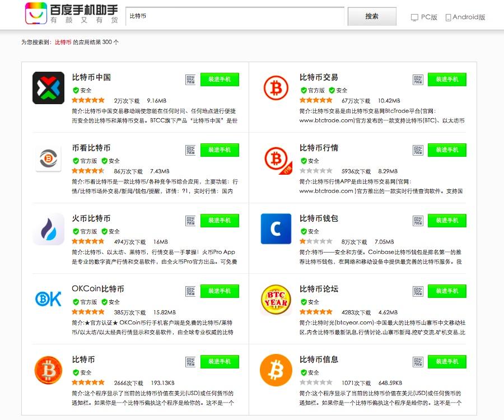Open the 比特币行情 title link
504x420 pixels.
click(x=319, y=148)
